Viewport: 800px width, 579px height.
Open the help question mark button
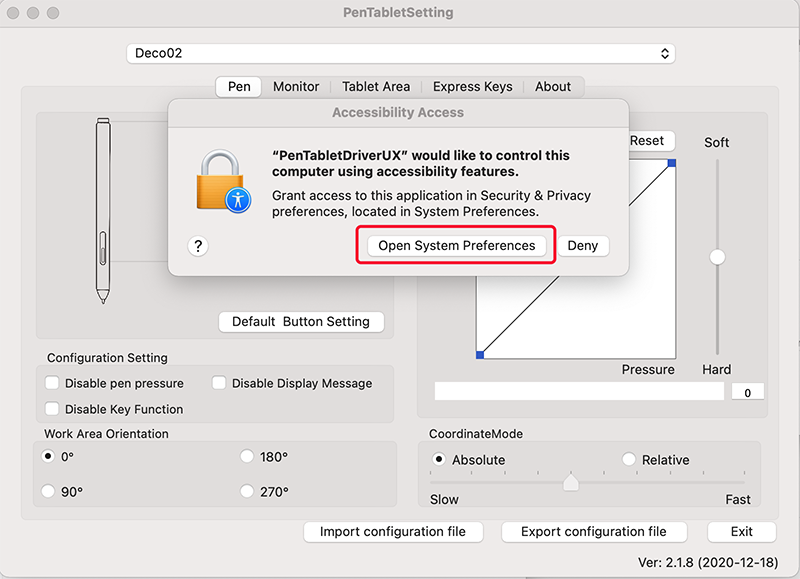198,246
